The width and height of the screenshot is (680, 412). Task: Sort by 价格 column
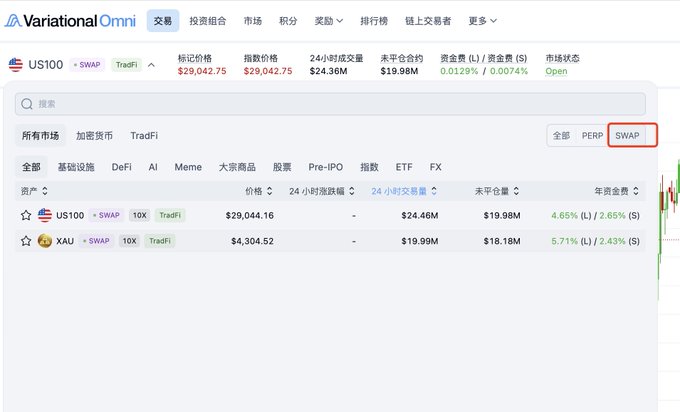coord(258,191)
